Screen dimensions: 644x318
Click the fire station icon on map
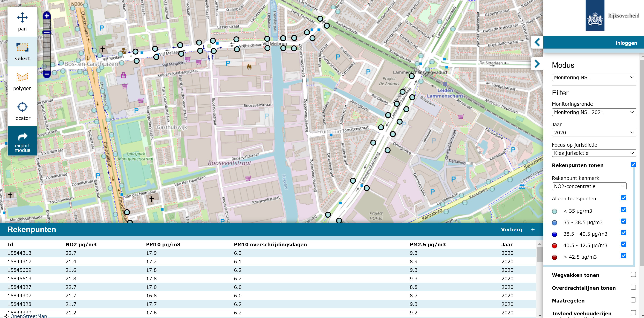249,67
